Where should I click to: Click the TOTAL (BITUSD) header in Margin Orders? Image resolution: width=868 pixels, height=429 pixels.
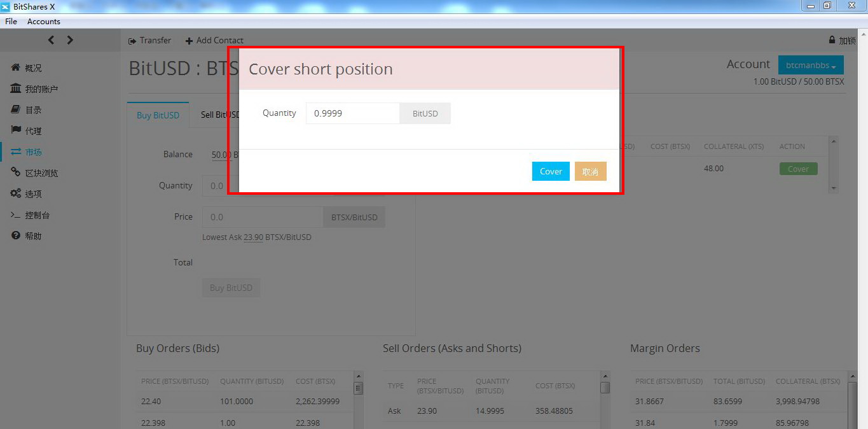point(739,381)
